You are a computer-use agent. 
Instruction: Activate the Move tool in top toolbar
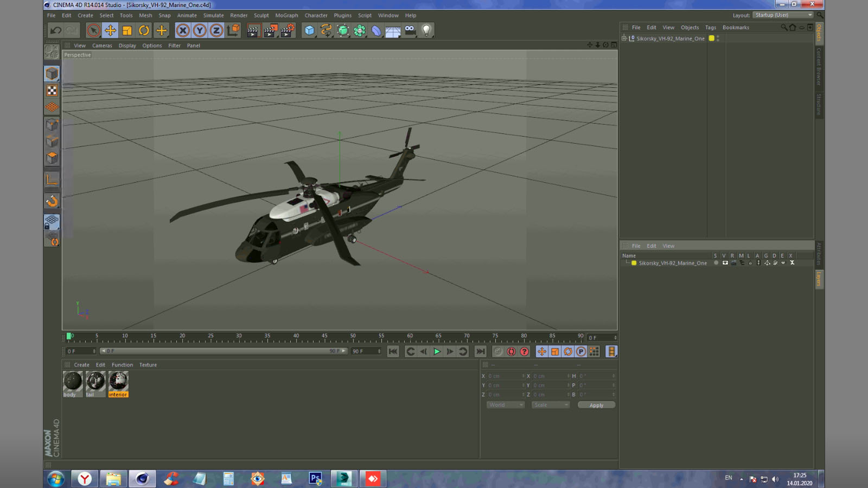tap(110, 30)
